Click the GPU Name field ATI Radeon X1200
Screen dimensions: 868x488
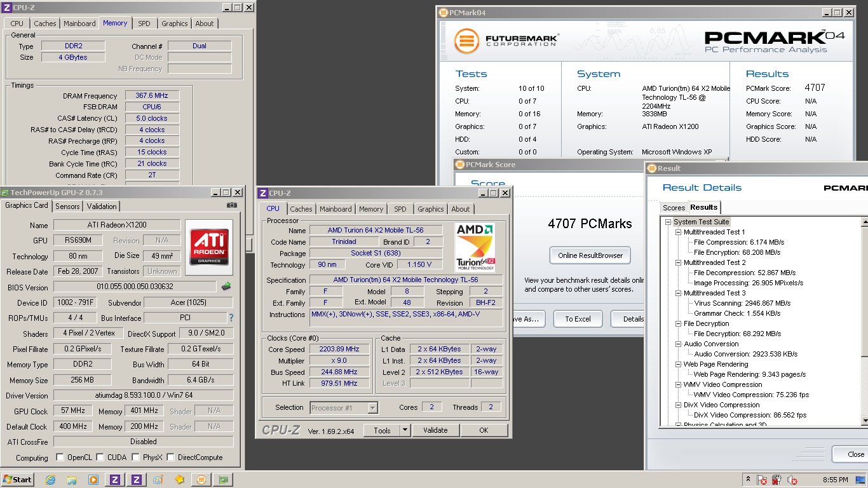coord(118,225)
